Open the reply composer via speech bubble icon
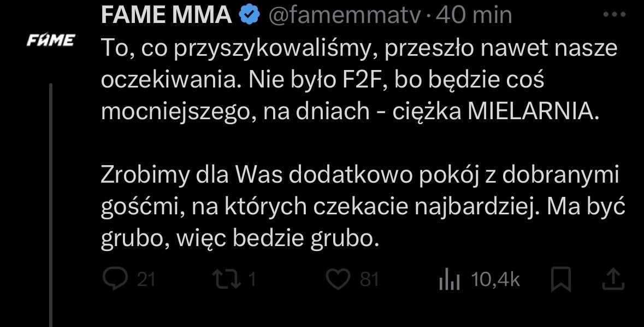 tap(115, 280)
